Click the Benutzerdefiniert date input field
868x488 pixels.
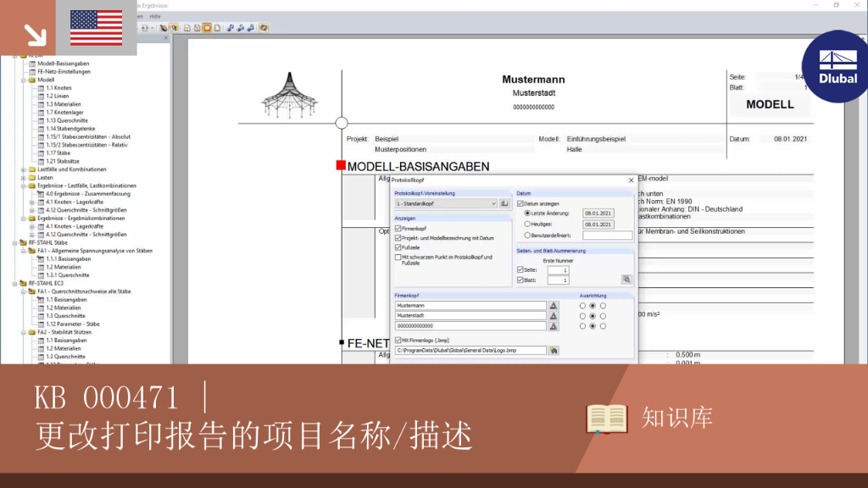pos(607,236)
